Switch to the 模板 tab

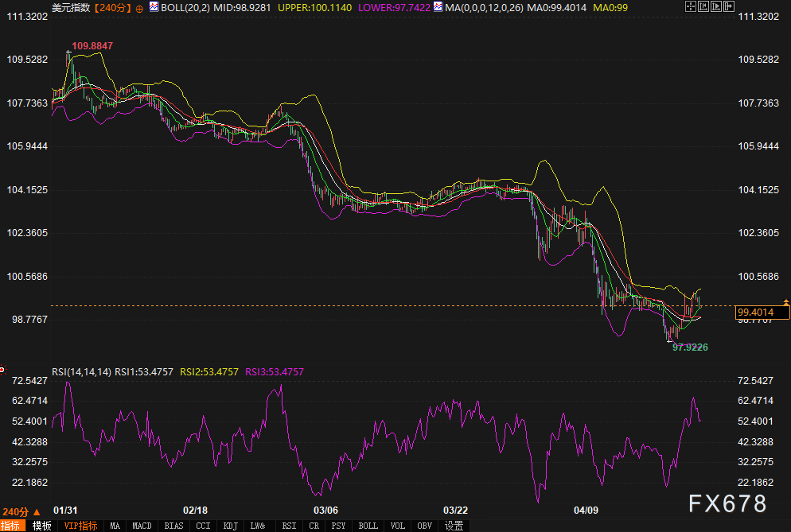(42, 526)
